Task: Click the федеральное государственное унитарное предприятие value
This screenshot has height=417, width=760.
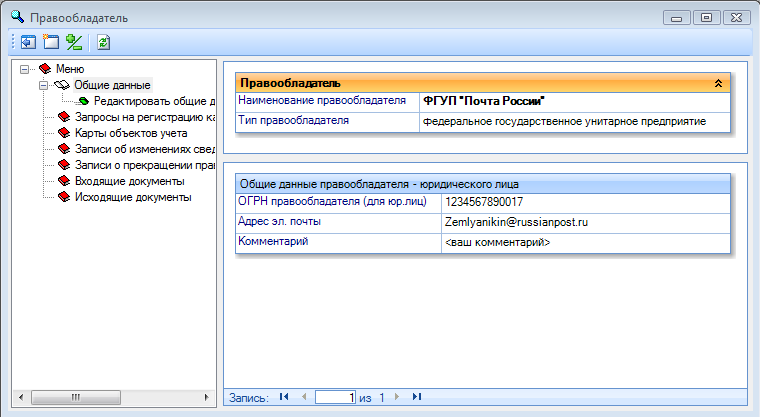Action: [564, 121]
